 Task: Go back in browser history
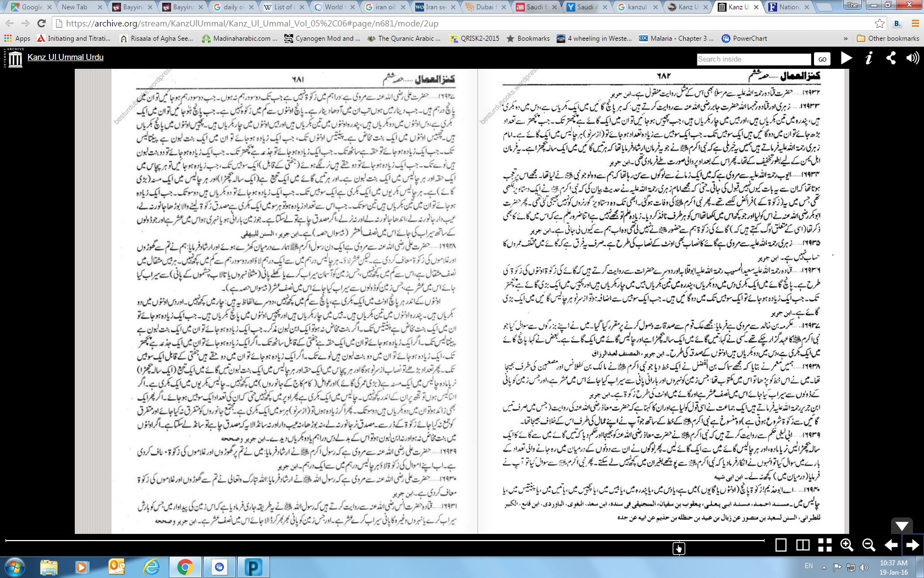tap(10, 24)
